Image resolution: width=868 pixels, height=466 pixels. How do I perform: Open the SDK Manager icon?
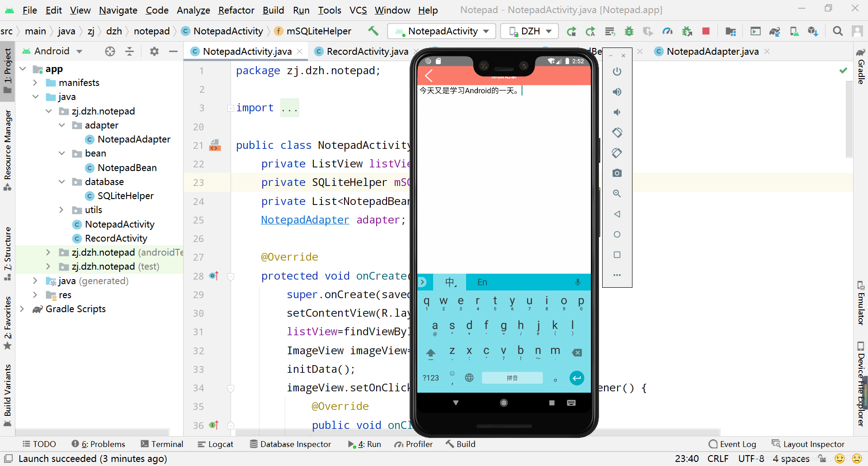pyautogui.click(x=813, y=31)
